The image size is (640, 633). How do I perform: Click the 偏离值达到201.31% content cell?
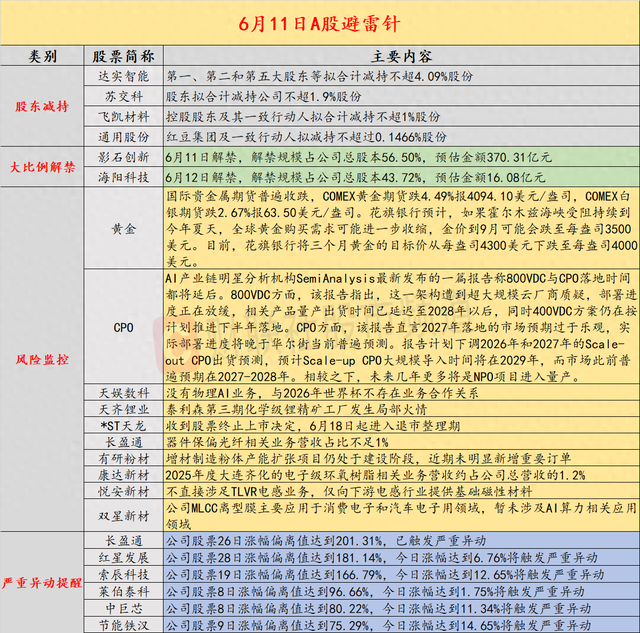click(x=401, y=541)
